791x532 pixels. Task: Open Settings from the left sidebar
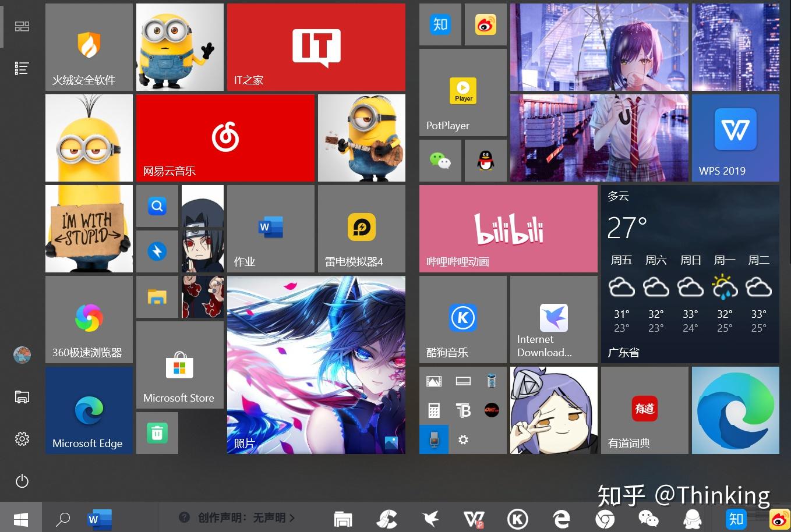pyautogui.click(x=22, y=439)
